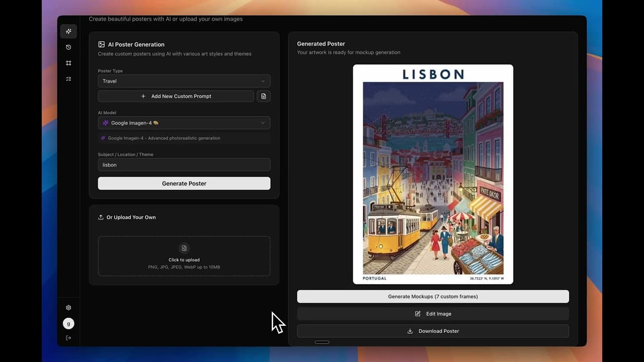644x362 pixels.
Task: Click the Click to upload dropzone
Action: [184, 256]
